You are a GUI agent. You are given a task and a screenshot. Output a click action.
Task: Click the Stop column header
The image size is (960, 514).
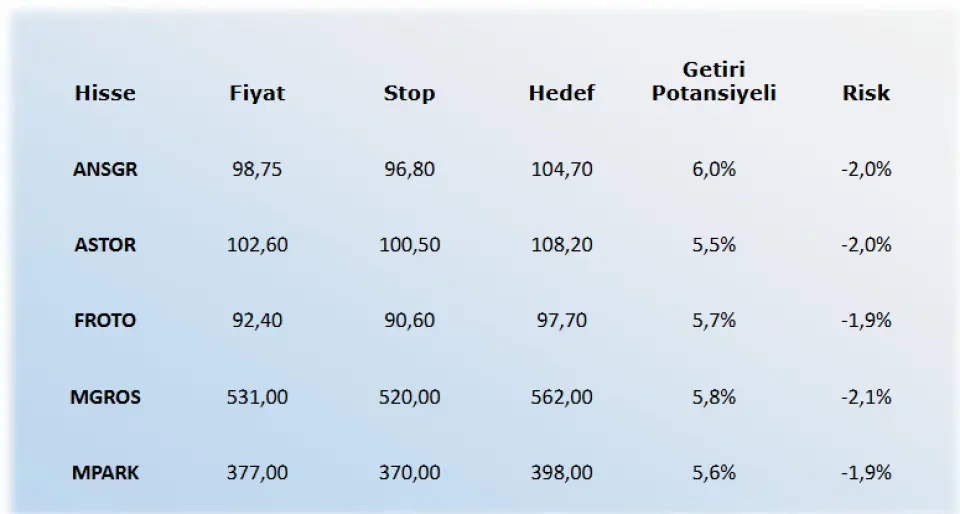(x=409, y=93)
